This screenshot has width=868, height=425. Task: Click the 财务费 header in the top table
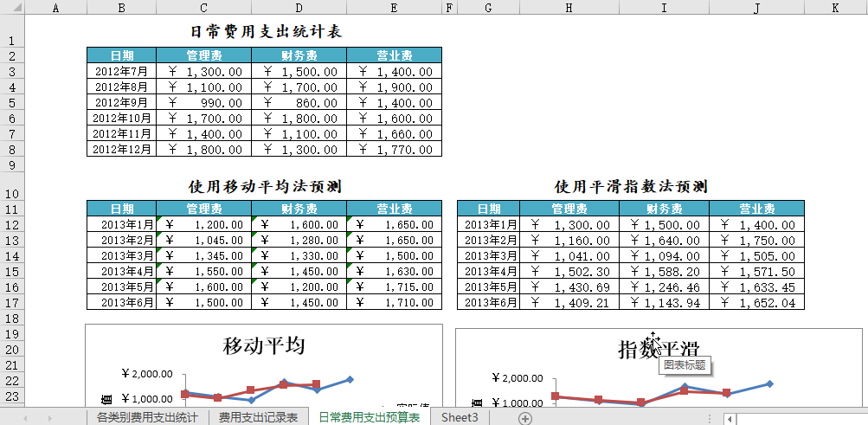click(299, 55)
